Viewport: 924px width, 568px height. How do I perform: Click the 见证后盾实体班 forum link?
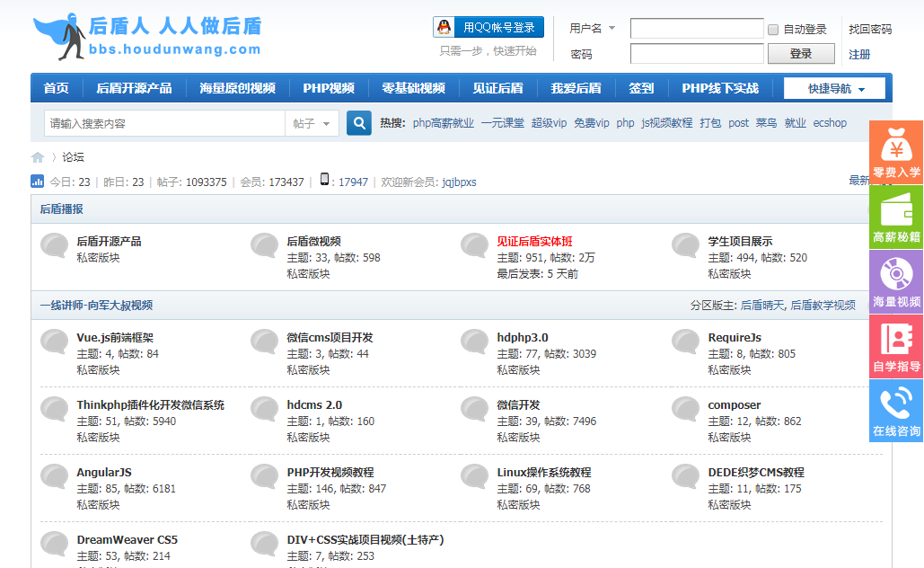tap(534, 241)
